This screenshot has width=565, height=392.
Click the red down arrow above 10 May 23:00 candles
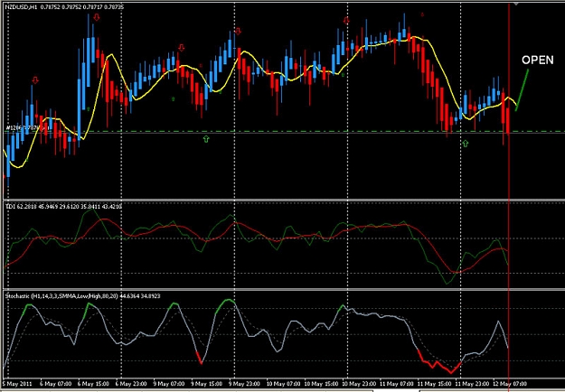coord(346,21)
